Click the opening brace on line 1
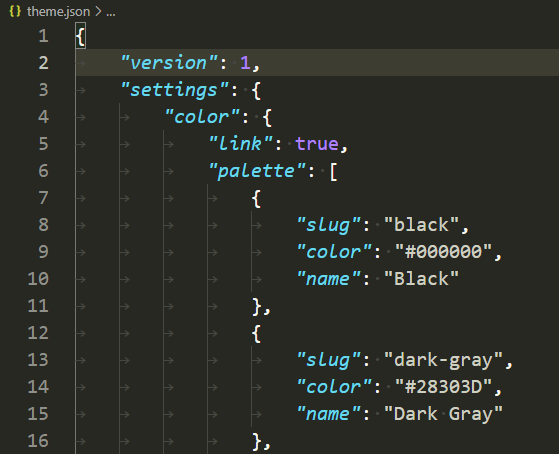The height and width of the screenshot is (454, 559). pyautogui.click(x=81, y=37)
